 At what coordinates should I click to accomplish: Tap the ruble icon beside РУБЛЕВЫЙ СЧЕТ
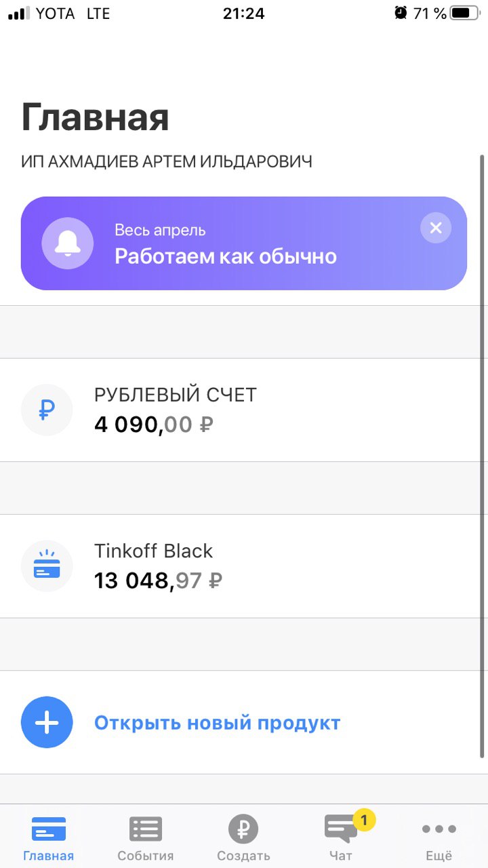47,410
